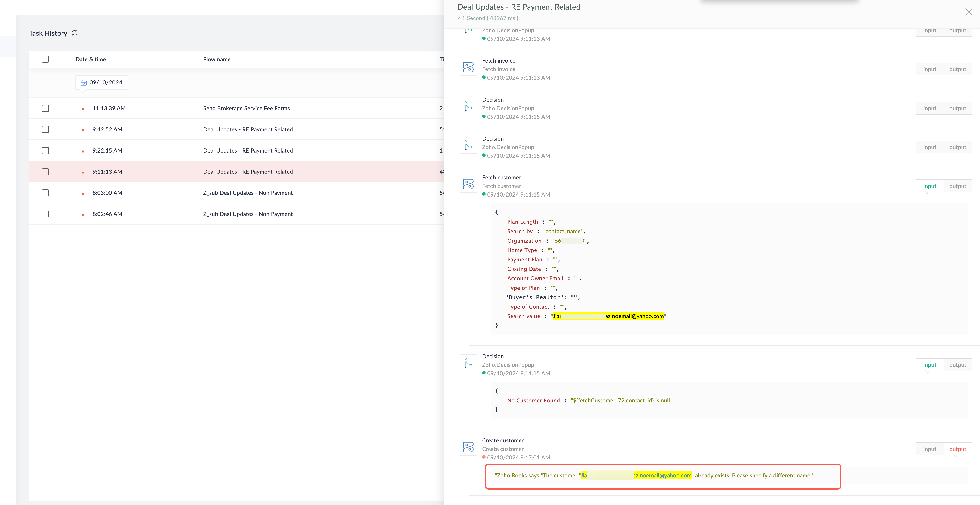Click the Decision icon above Create customer
Image resolution: width=980 pixels, height=505 pixels.
[468, 363]
